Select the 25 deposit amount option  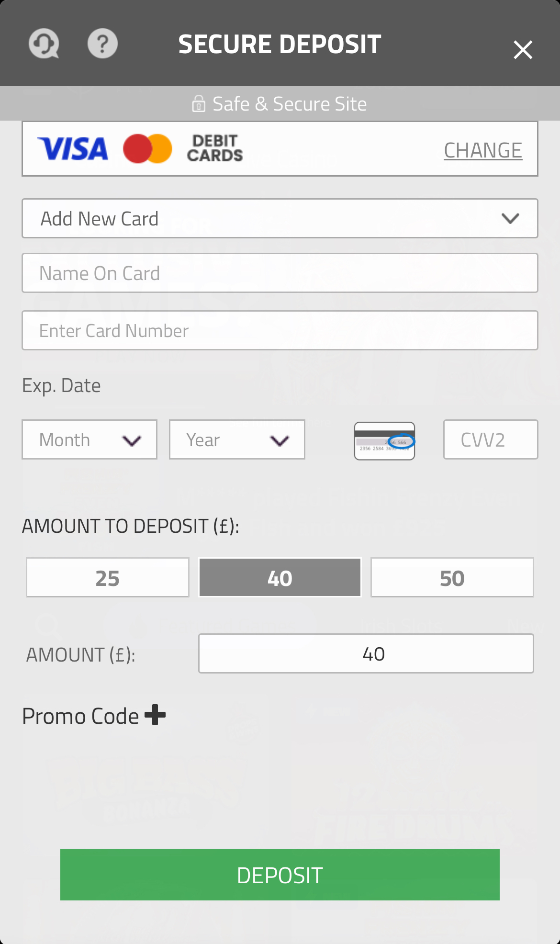tap(107, 577)
